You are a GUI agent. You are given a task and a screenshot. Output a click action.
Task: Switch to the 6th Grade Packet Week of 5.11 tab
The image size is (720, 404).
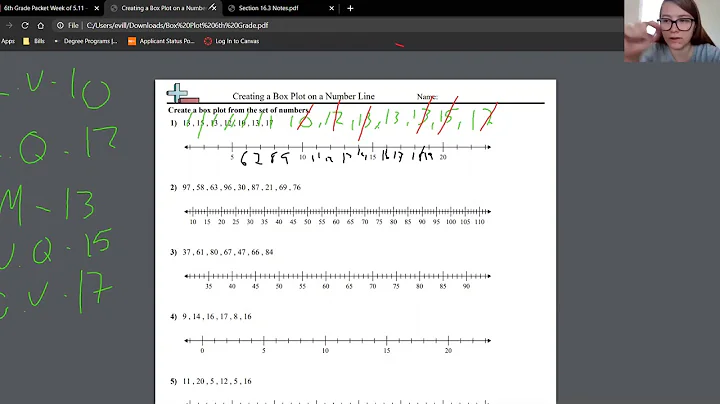44,8
